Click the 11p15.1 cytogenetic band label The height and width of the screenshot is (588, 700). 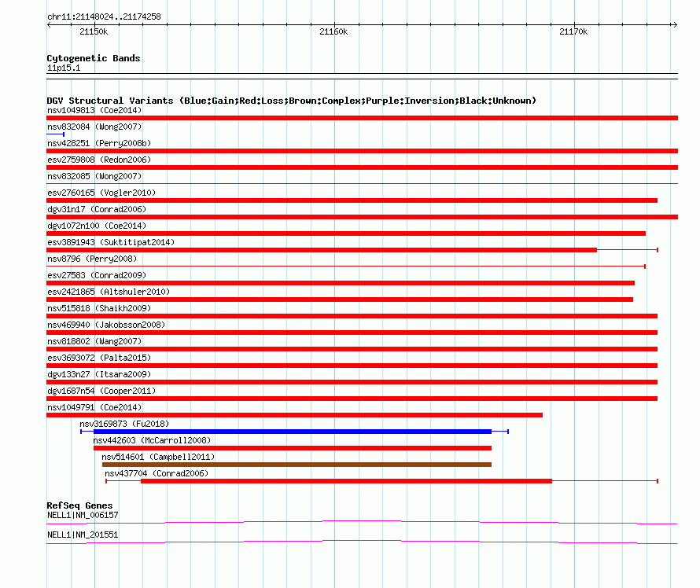coord(64,68)
